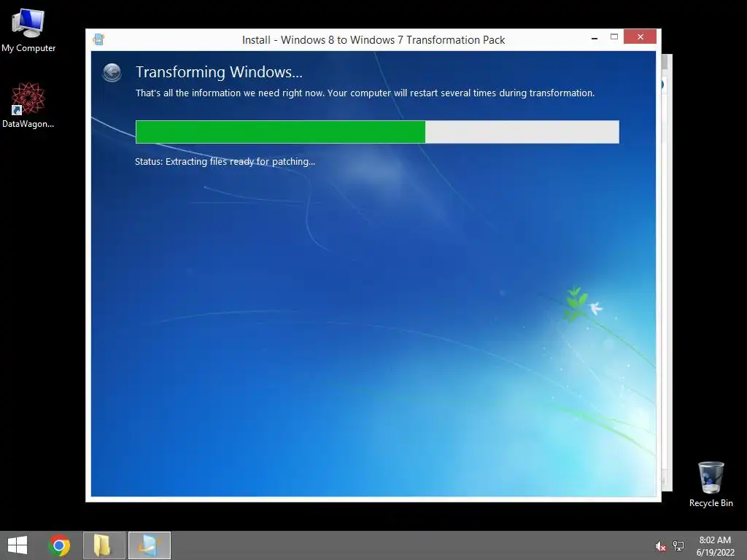The image size is (747, 560).
Task: Minimize the Transformation Pack installer window
Action: coord(595,38)
